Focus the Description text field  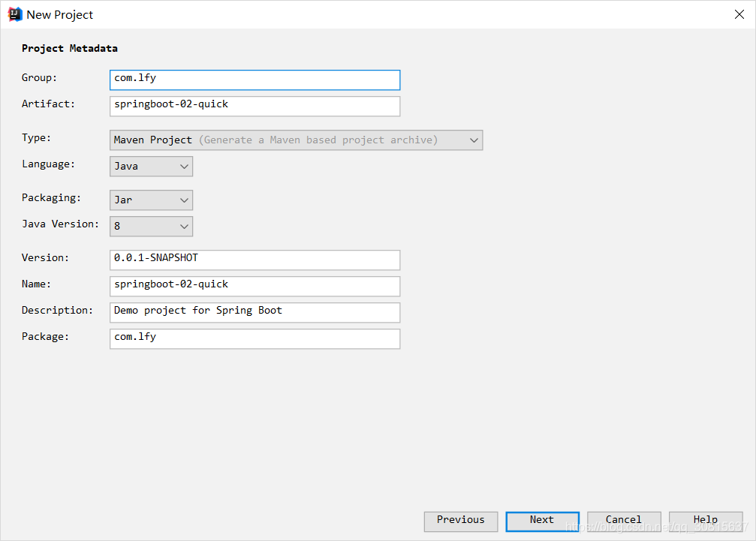(255, 313)
